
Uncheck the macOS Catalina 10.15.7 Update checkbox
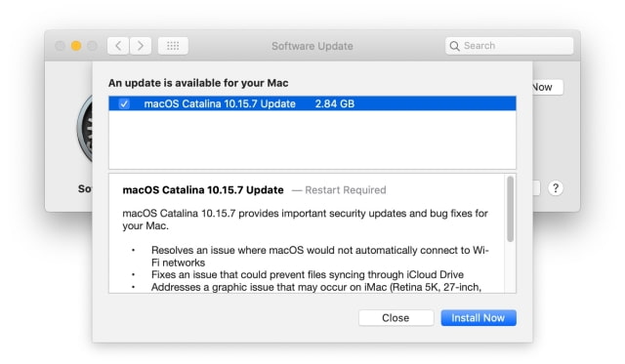coord(124,104)
